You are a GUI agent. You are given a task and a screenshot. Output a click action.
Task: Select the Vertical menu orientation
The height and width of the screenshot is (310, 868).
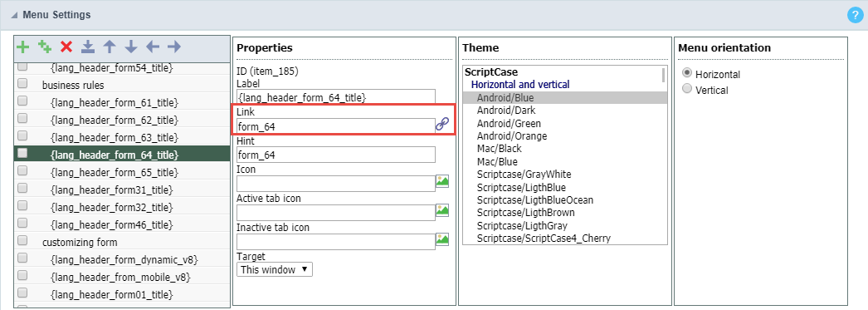point(688,89)
